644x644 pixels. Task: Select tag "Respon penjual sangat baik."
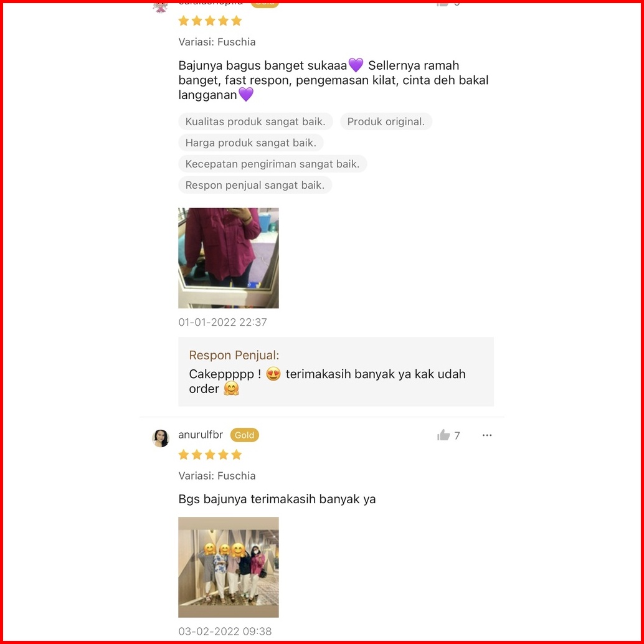[x=255, y=185]
